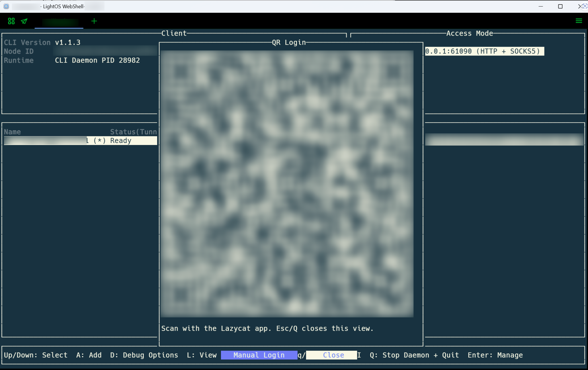Image resolution: width=588 pixels, height=370 pixels.
Task: Open the green grid apps icon
Action: tap(11, 21)
